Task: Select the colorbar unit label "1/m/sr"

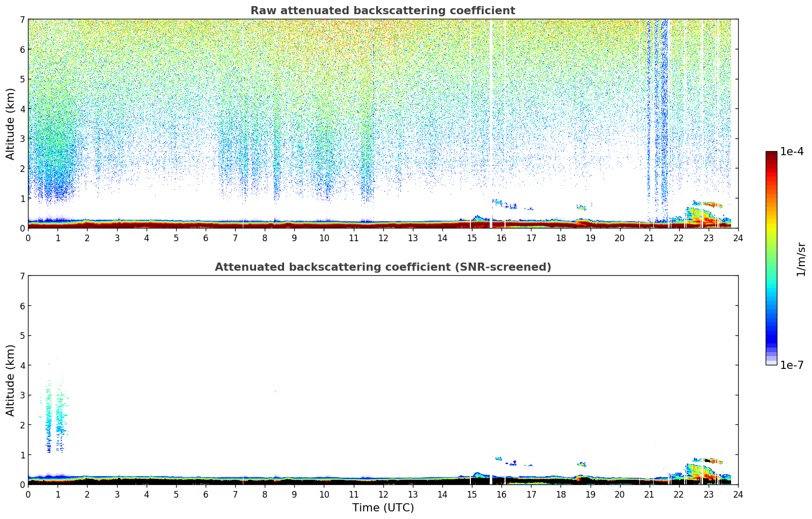Action: click(x=801, y=259)
